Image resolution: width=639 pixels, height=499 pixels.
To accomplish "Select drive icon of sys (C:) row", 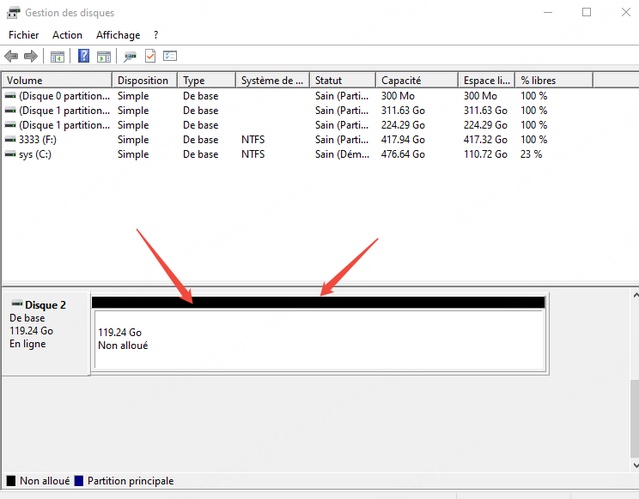I will (10, 154).
